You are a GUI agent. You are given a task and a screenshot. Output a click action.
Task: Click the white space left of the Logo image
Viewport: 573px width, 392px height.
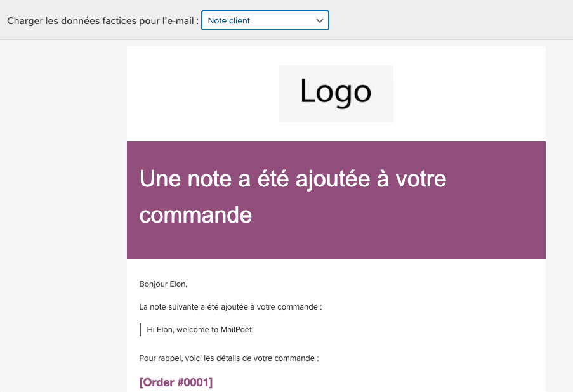[203, 93]
